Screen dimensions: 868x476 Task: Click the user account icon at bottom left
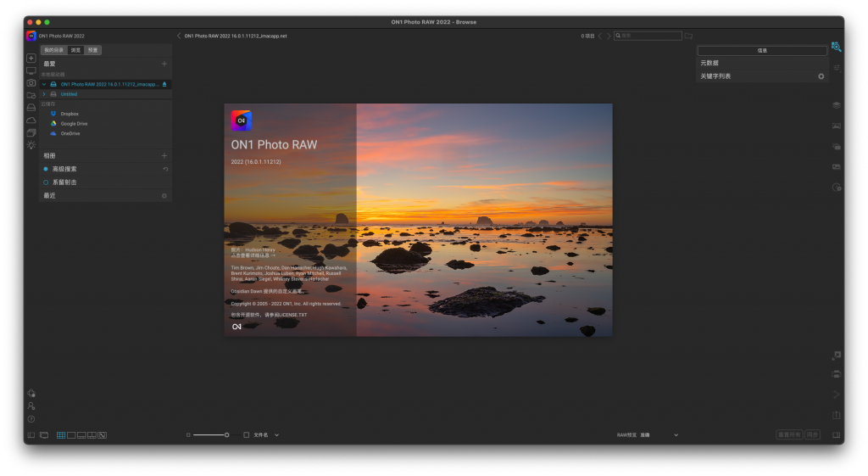pyautogui.click(x=31, y=406)
